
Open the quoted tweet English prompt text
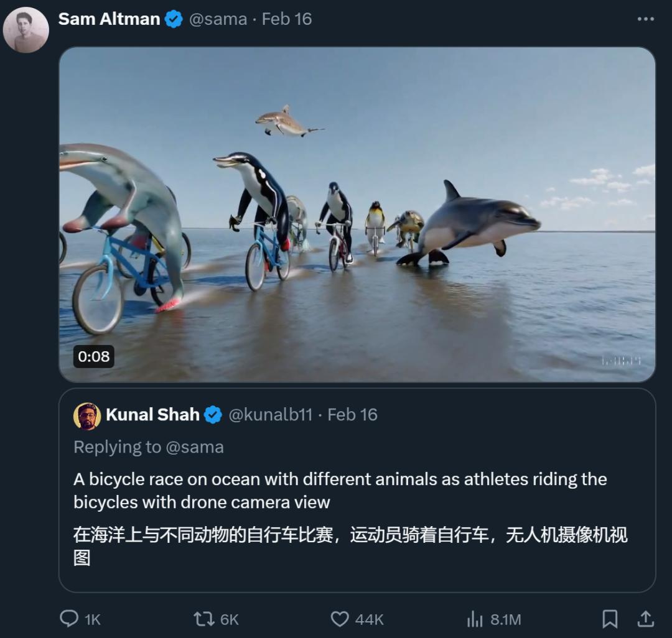340,491
